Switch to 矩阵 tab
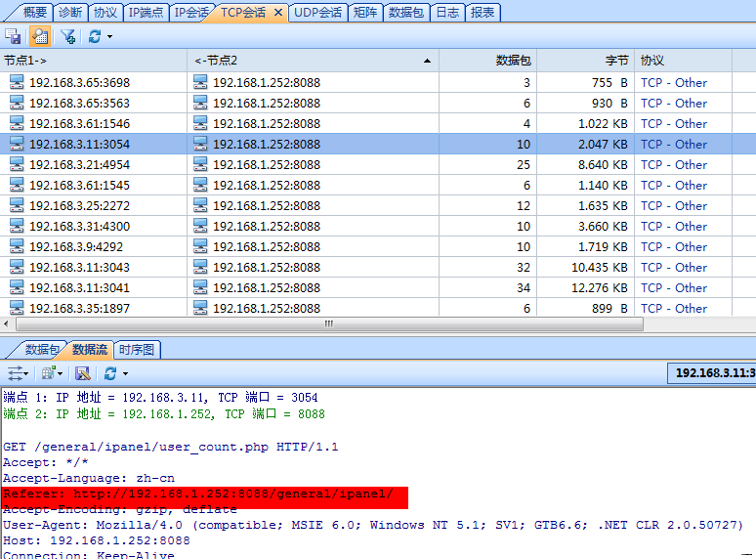 pyautogui.click(x=365, y=13)
